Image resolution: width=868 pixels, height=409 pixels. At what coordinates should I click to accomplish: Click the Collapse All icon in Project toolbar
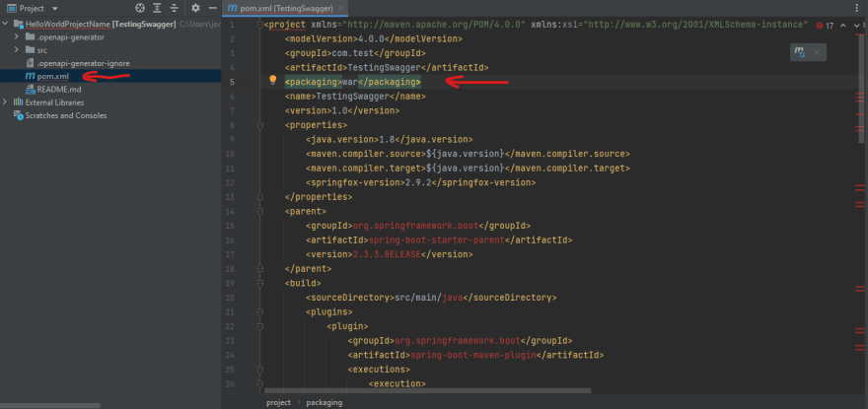(x=175, y=8)
